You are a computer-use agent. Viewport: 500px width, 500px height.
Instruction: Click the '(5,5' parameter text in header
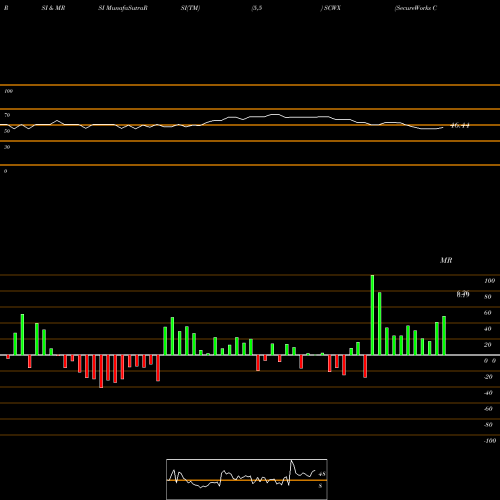pyautogui.click(x=257, y=8)
